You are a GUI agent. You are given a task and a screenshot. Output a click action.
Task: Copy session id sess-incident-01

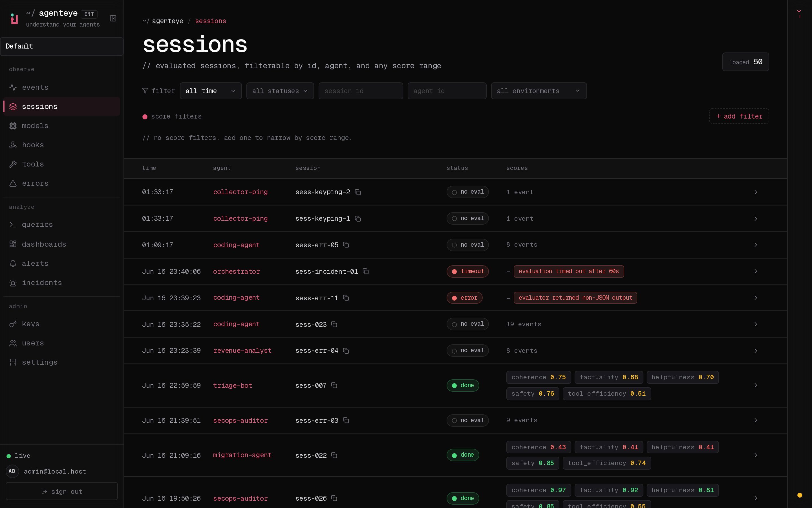[x=366, y=271]
